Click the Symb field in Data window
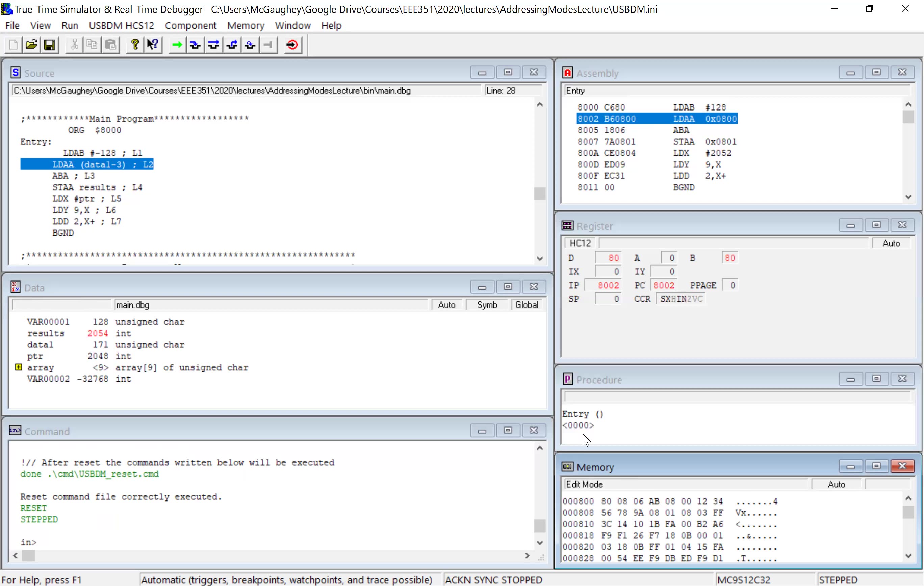The height and width of the screenshot is (586, 924). pyautogui.click(x=487, y=304)
